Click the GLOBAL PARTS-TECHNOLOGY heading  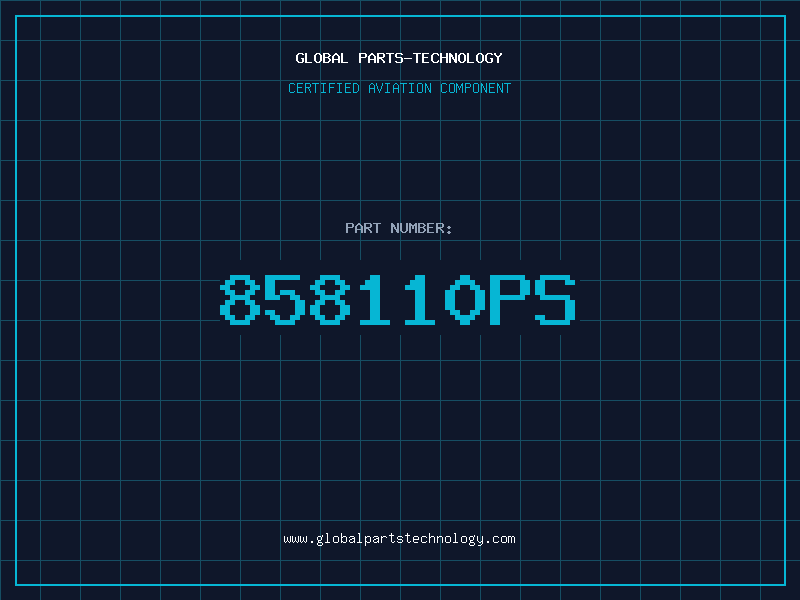pyautogui.click(x=399, y=58)
